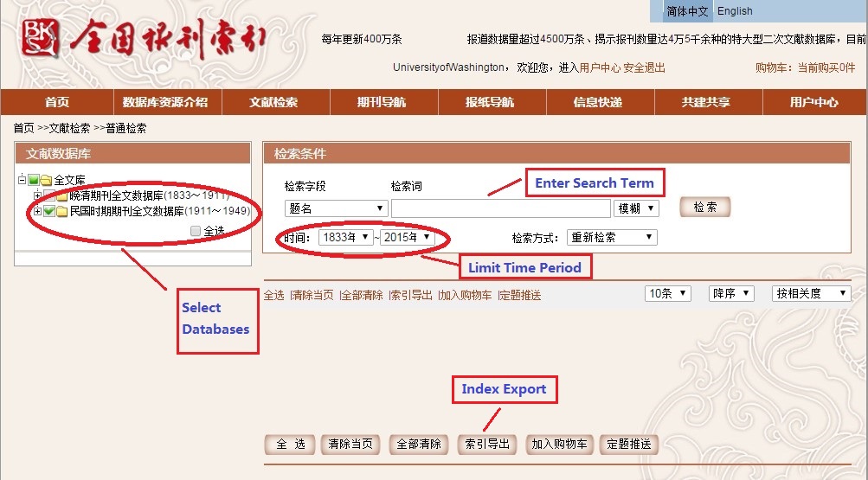Expand the 晚清期刊全文数据库 tree node
The image size is (868, 480).
pos(37,195)
